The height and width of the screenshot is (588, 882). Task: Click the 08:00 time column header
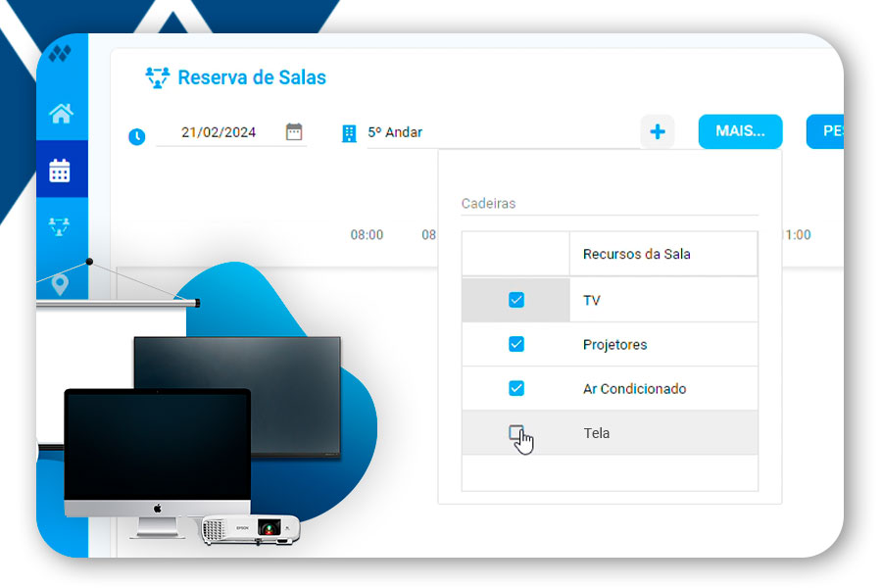367,234
